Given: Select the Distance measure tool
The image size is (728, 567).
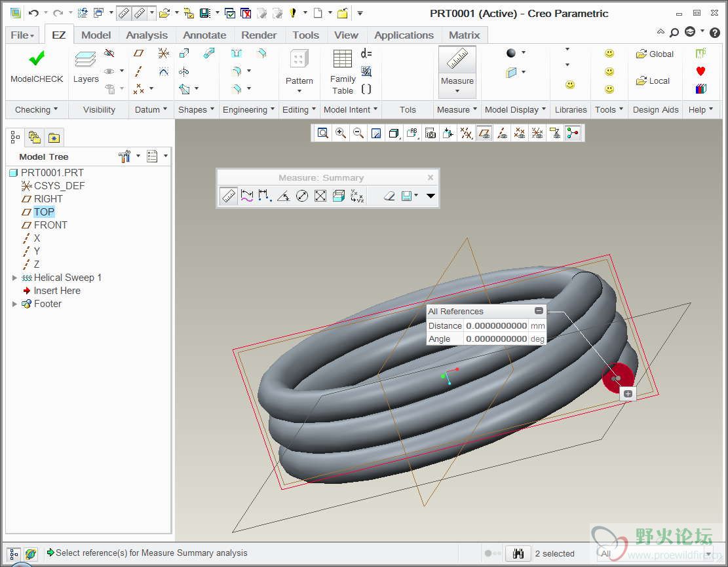Looking at the screenshot, I should (x=265, y=196).
